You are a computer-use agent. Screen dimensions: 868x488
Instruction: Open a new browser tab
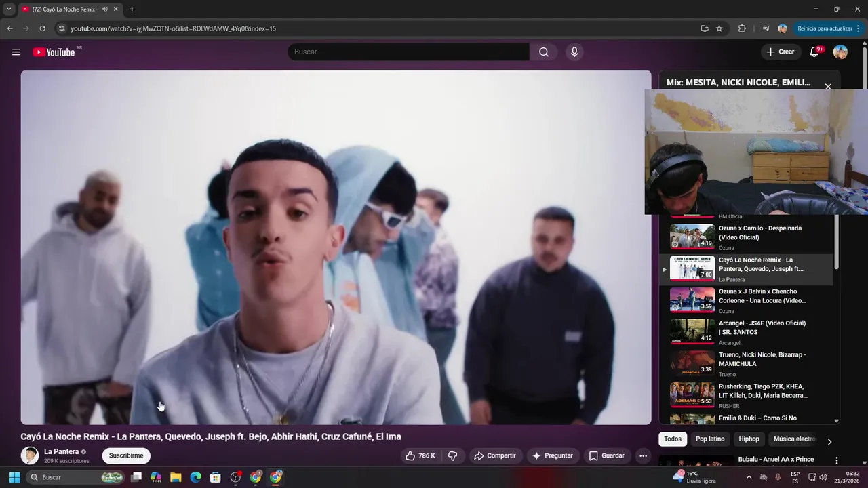[x=132, y=9]
